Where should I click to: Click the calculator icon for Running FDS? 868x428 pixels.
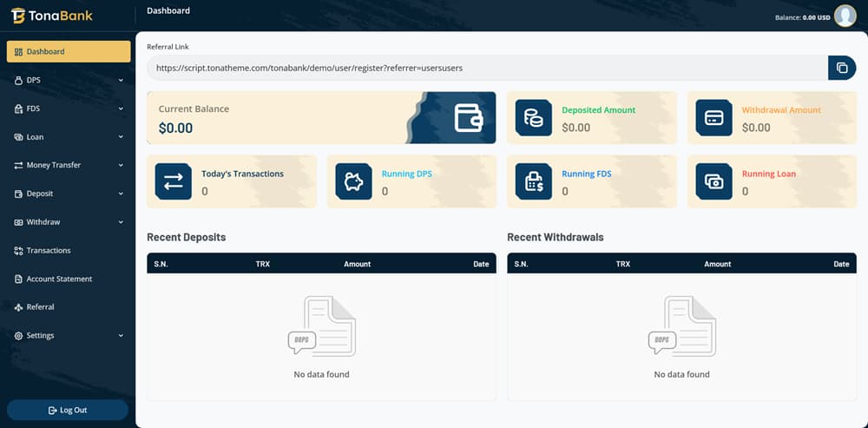click(x=534, y=181)
